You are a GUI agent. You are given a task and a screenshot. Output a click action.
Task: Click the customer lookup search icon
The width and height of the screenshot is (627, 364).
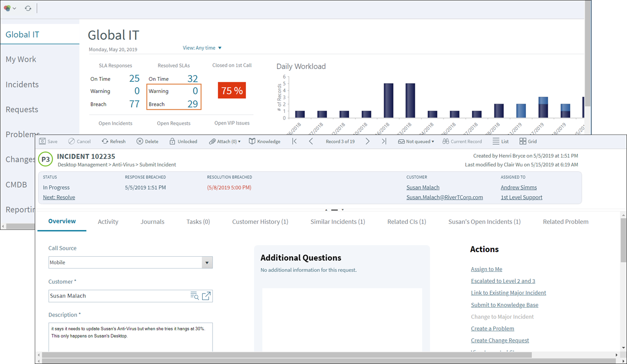(194, 296)
